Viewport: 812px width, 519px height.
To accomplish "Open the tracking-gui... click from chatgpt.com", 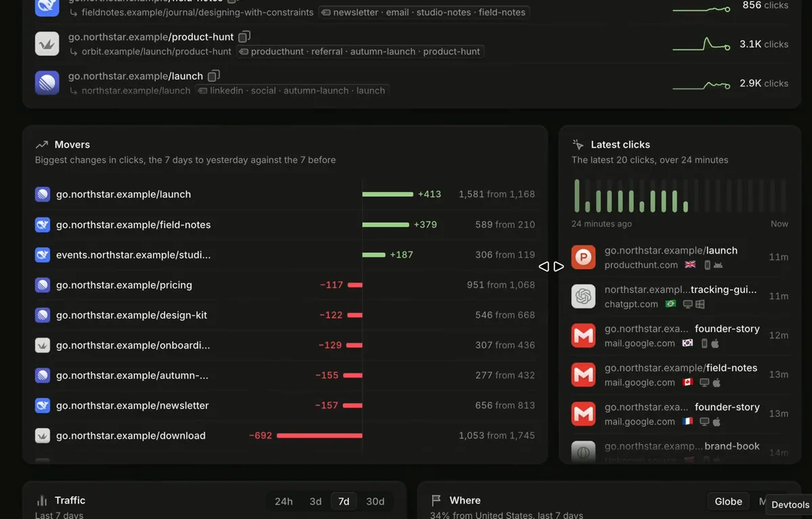I will coord(680,296).
